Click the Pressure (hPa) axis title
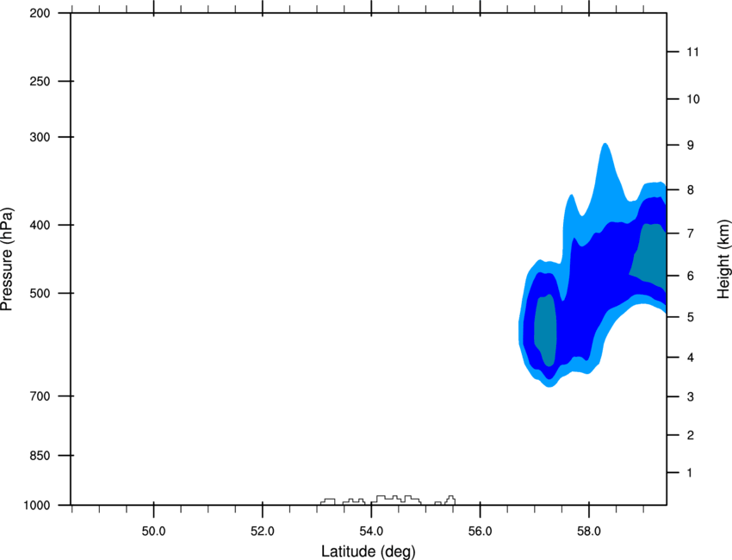This screenshot has width=732, height=560. pos(7,259)
